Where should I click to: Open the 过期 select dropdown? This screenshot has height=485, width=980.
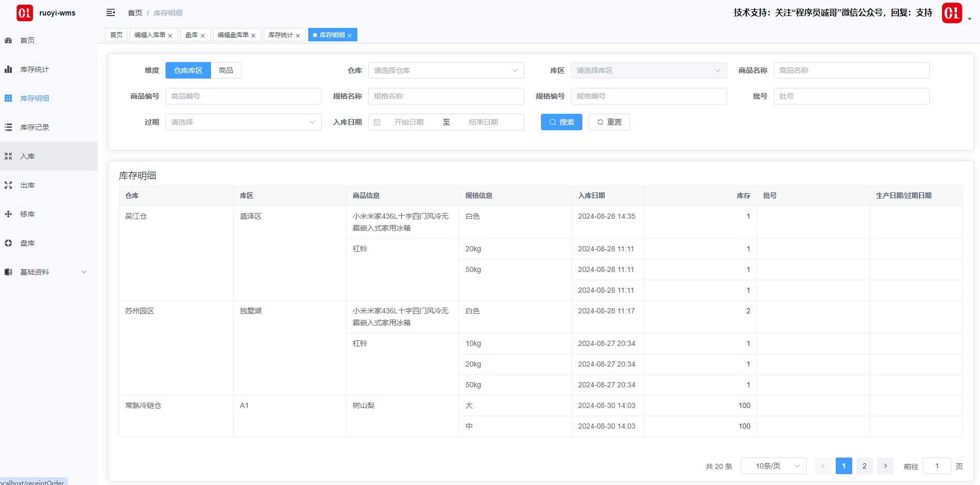244,122
